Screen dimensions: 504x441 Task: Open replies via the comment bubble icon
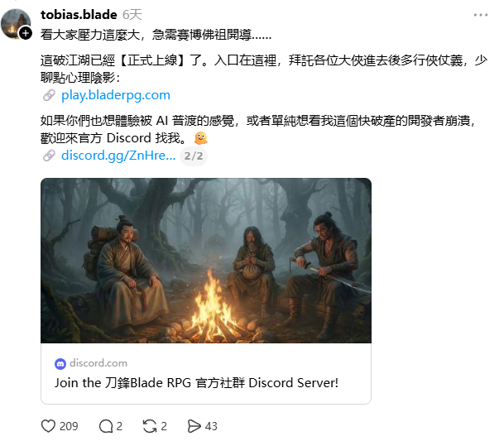106,426
